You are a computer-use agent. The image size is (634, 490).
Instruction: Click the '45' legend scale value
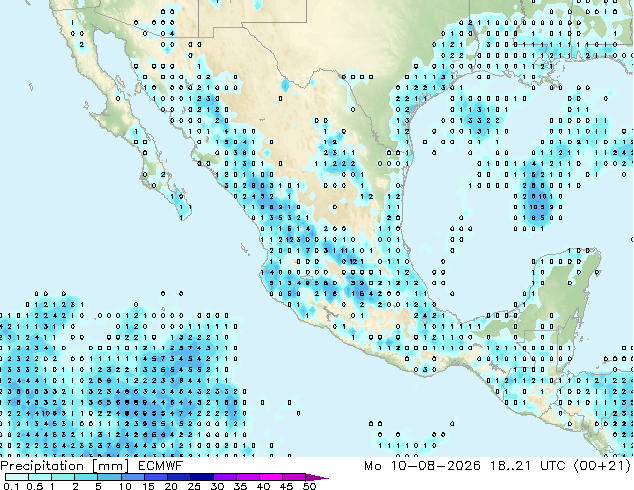(286, 486)
